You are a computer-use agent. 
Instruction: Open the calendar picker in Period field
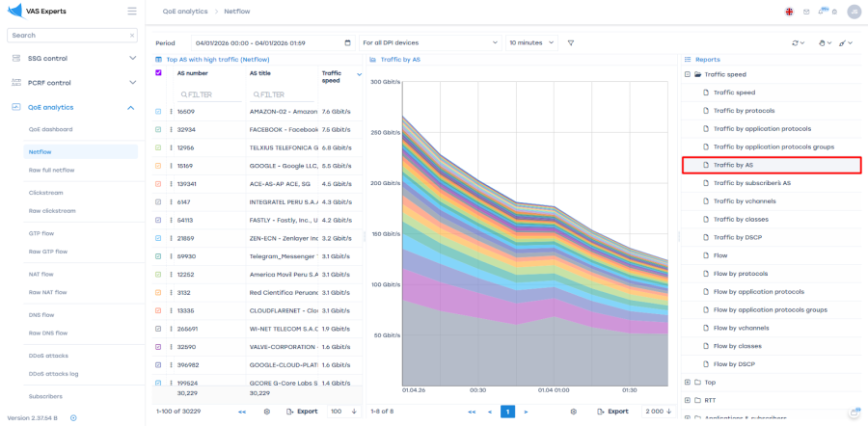click(347, 42)
